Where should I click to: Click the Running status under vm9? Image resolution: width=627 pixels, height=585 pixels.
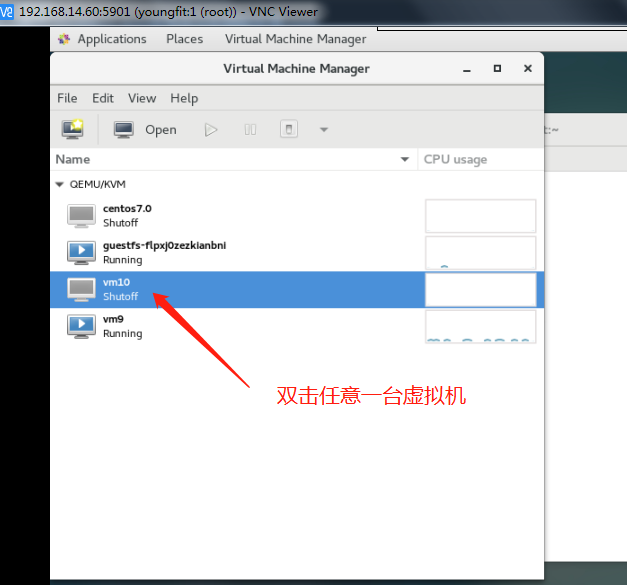122,333
